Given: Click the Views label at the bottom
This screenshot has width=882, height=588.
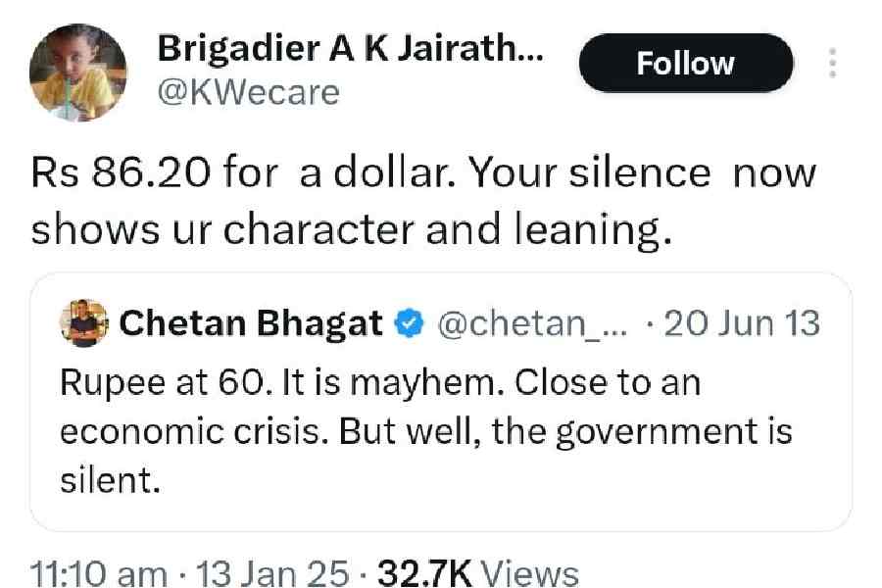Looking at the screenshot, I should coord(532,572).
